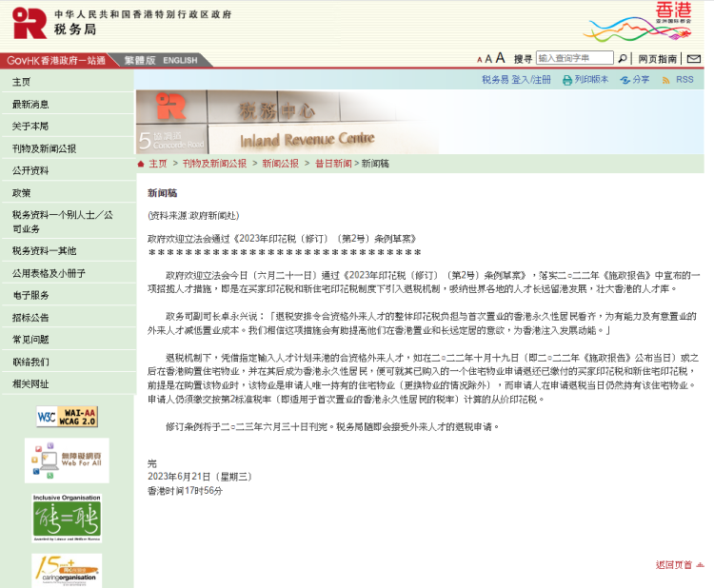Image resolution: width=714 pixels, height=588 pixels.
Task: Open the RSS feed icon
Action: click(665, 80)
